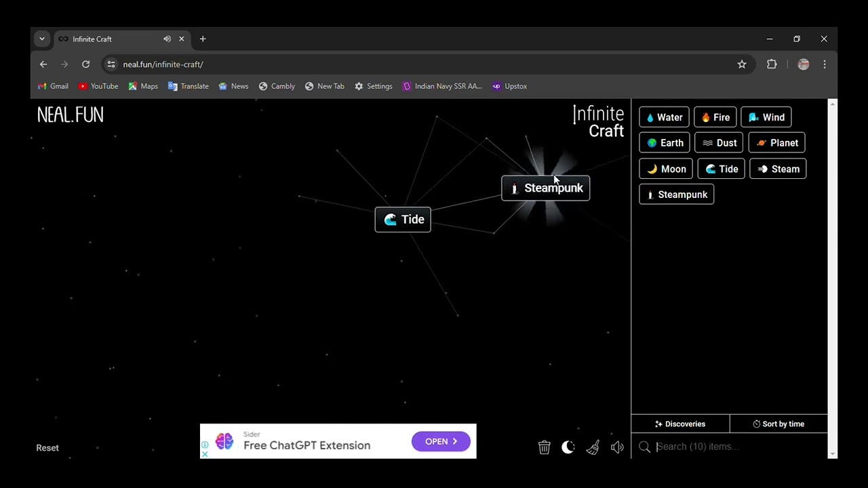Choose the Tide element in sidebar list

pos(722,169)
